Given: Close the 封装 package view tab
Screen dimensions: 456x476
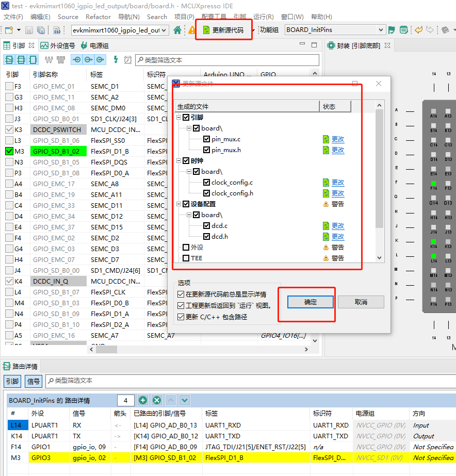Looking at the screenshot, I should [x=387, y=45].
